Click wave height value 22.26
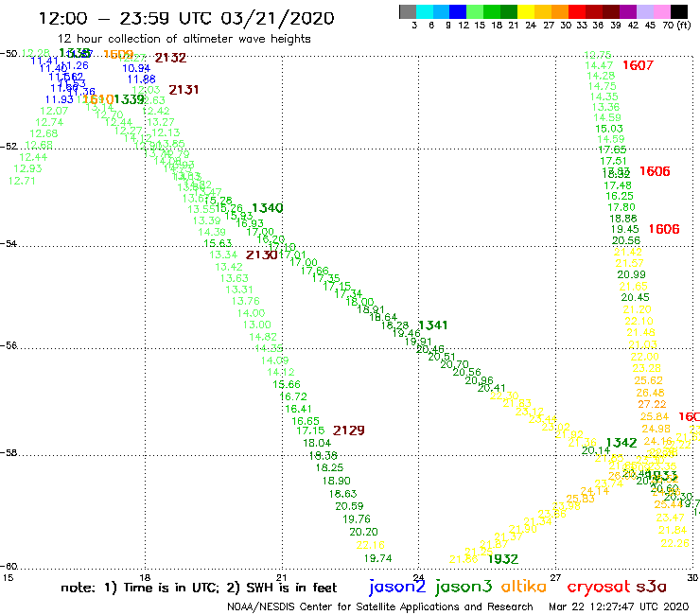Viewport: 700px width, 615px height. click(x=675, y=543)
